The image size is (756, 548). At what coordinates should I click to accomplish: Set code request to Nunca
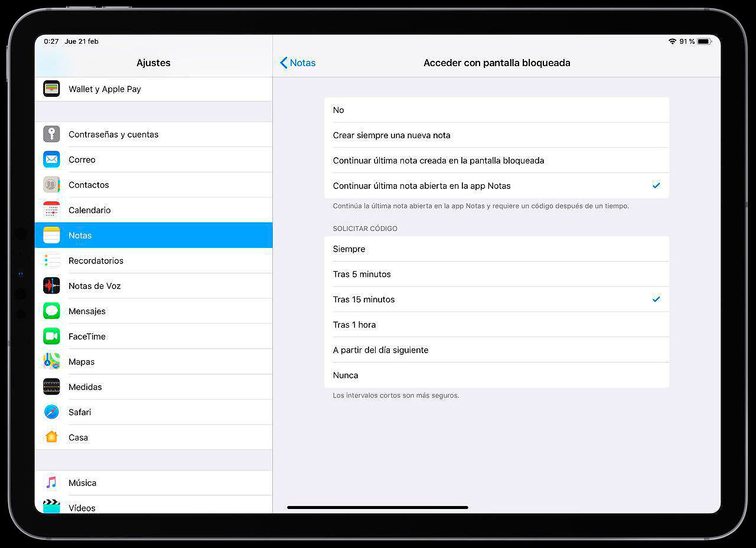click(x=497, y=375)
